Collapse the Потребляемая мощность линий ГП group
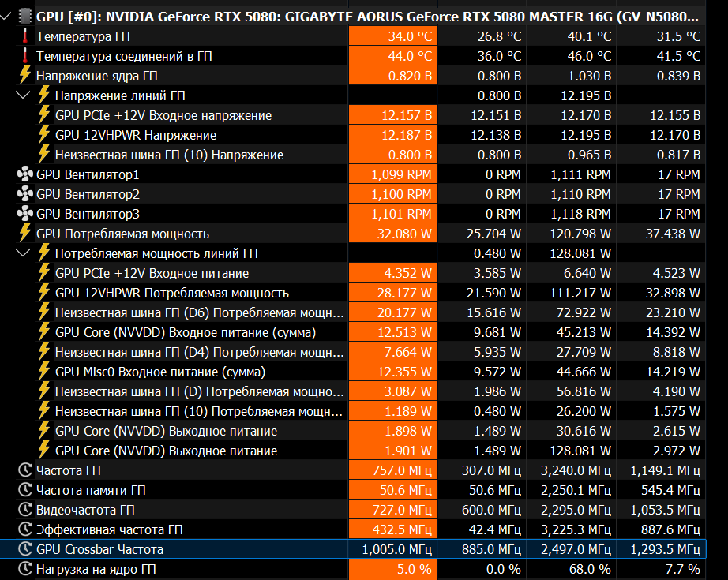 [x=23, y=253]
